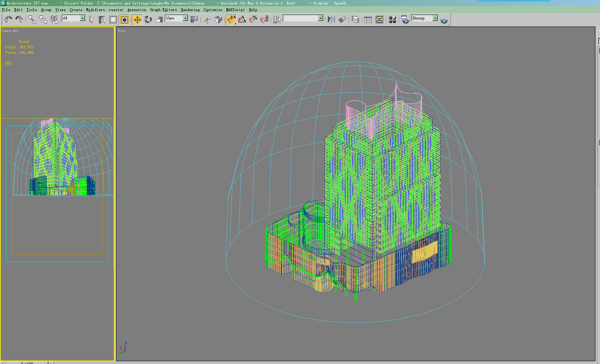Image resolution: width=600 pixels, height=364 pixels.
Task: Activate the Select and Uniform Scale tool
Action: coord(159,20)
